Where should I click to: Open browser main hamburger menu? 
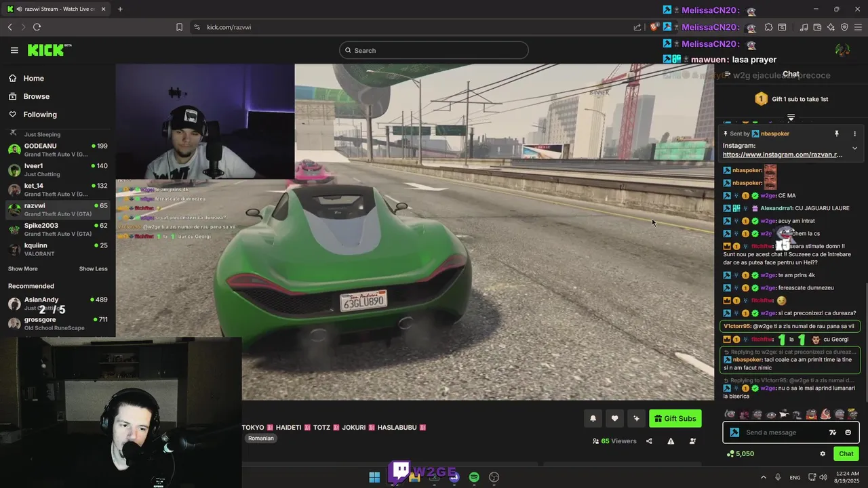(x=859, y=27)
